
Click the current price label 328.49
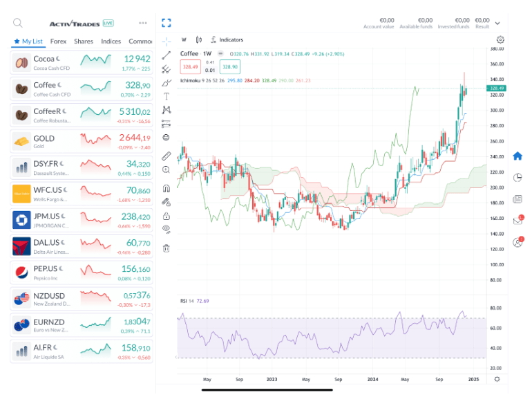(497, 89)
